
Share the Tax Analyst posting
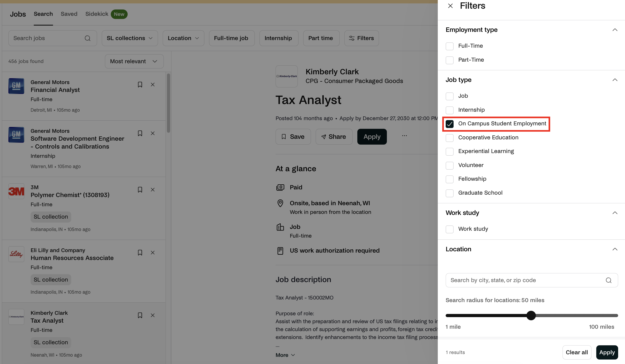tap(334, 137)
